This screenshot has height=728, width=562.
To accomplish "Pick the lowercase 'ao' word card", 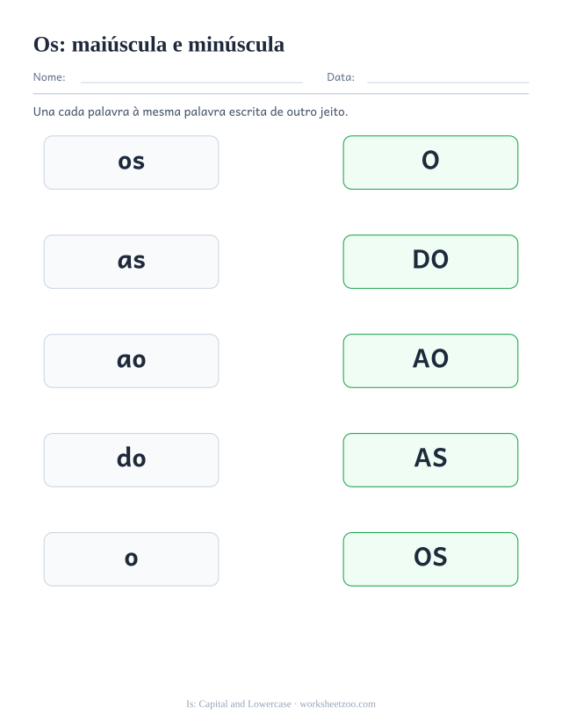I will click(x=132, y=361).
